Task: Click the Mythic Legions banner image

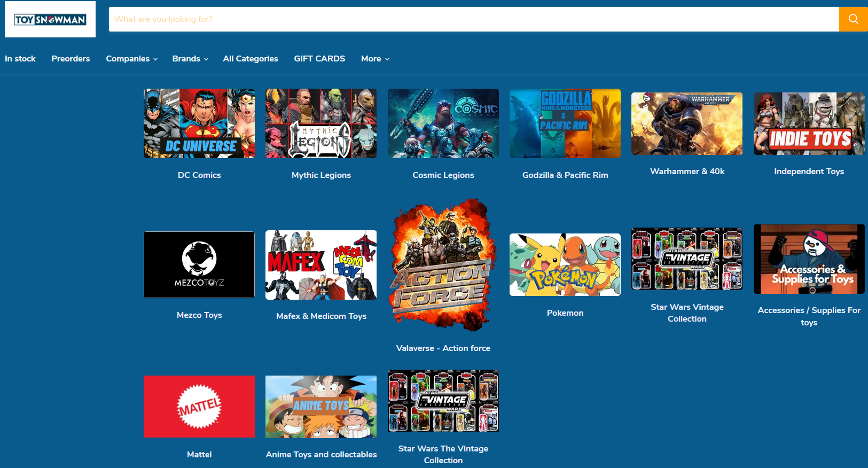Action: pyautogui.click(x=321, y=123)
